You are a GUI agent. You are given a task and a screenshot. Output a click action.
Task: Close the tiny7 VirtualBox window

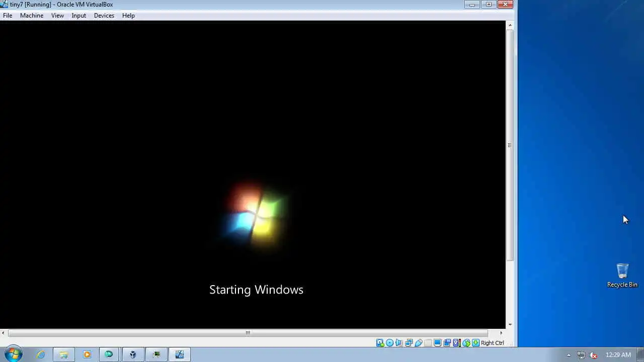pos(505,5)
